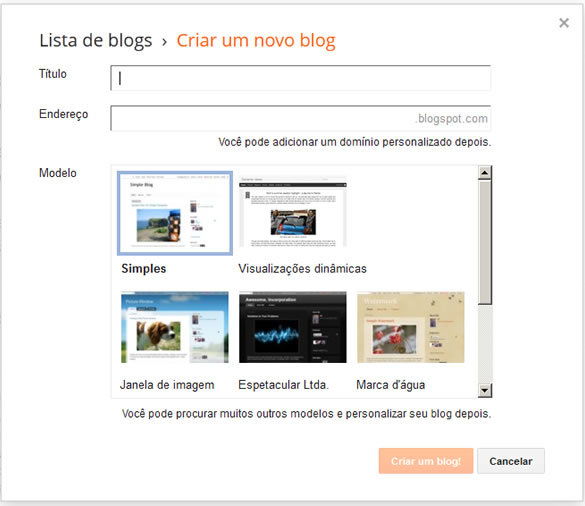Screen dimensions: 585x506
Task: Click the Criar um blog! button
Action: [426, 461]
